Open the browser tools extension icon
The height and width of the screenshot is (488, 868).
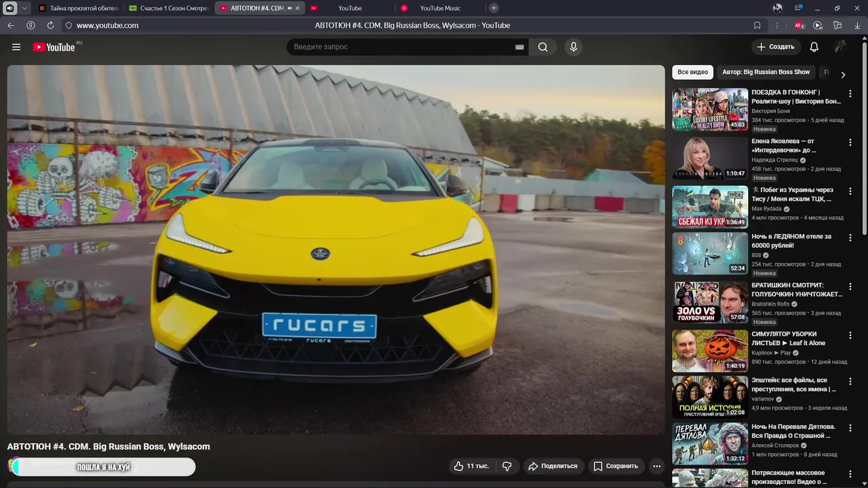(x=837, y=25)
